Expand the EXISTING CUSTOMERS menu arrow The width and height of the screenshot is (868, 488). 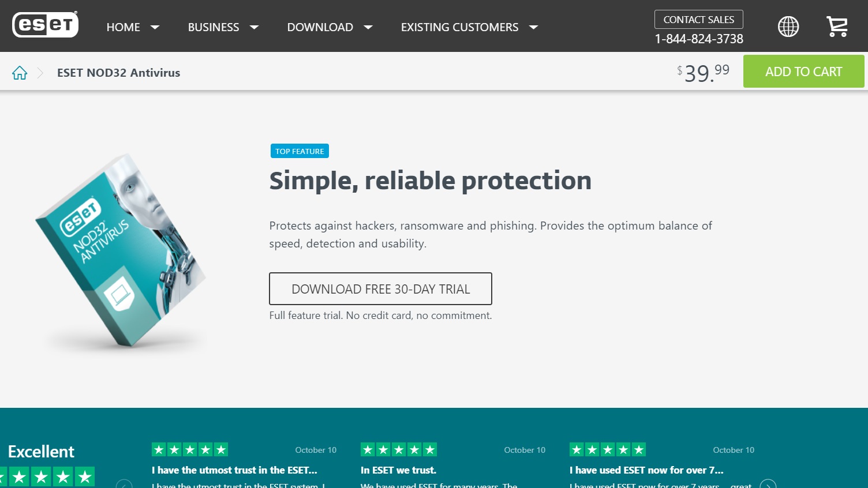pyautogui.click(x=533, y=27)
